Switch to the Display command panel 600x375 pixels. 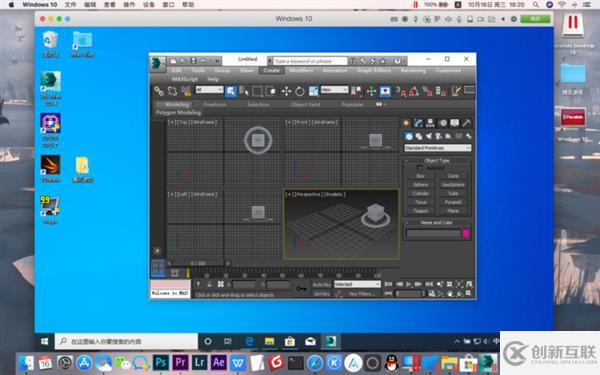(454, 123)
